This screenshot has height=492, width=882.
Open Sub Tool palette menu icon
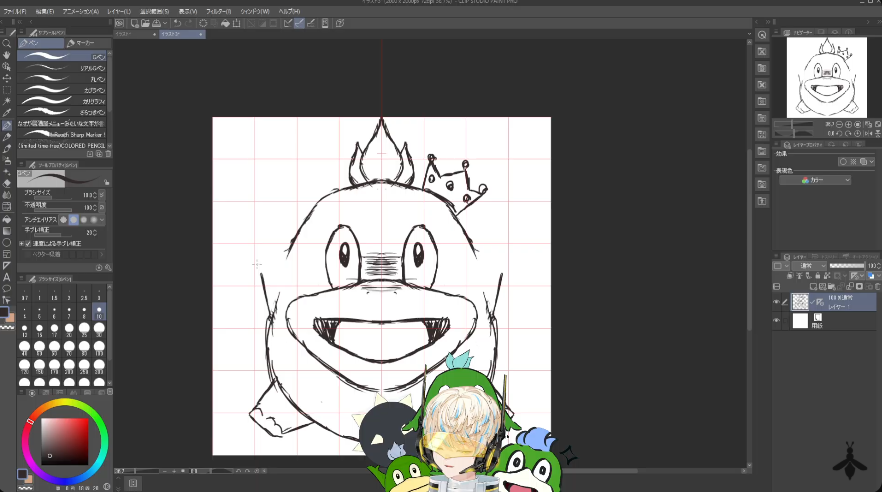pyautogui.click(x=21, y=32)
